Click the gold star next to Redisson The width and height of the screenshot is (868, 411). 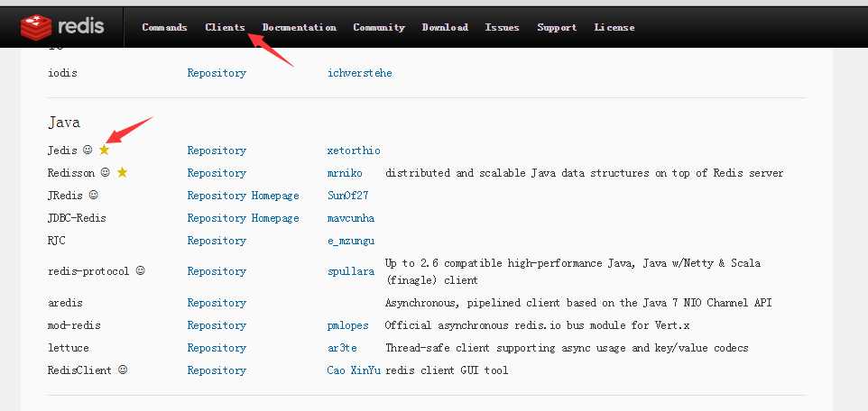coord(123,172)
